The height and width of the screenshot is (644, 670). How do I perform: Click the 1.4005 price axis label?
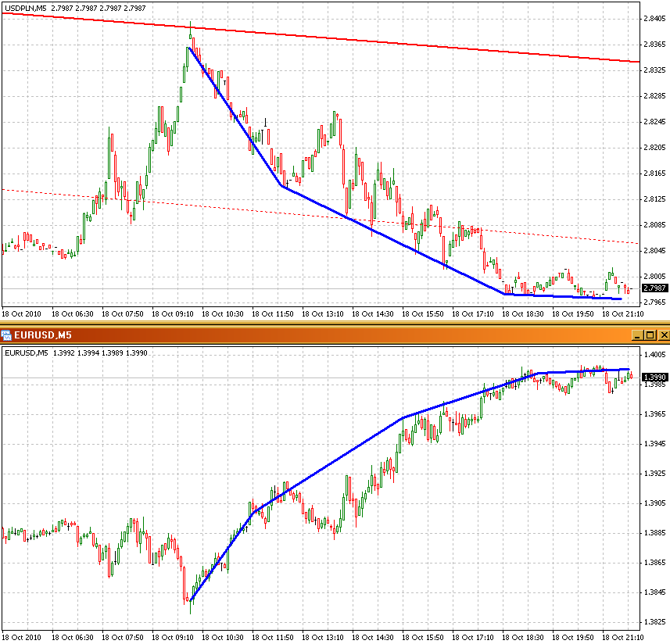coord(654,355)
